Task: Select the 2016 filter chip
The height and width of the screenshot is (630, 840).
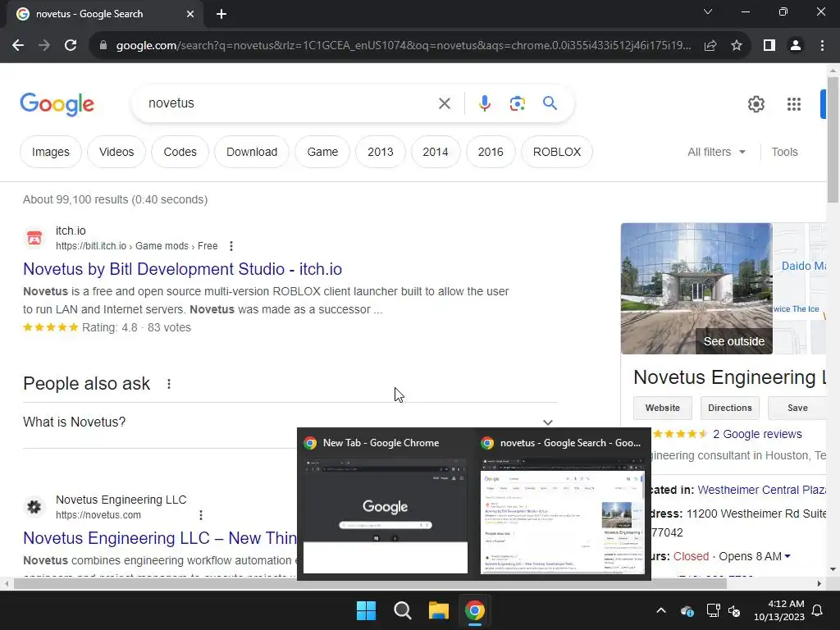Action: 491,152
